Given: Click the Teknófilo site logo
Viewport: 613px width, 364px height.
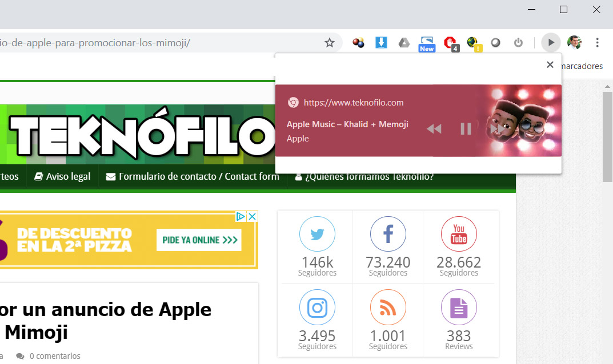Looking at the screenshot, I should 143,133.
